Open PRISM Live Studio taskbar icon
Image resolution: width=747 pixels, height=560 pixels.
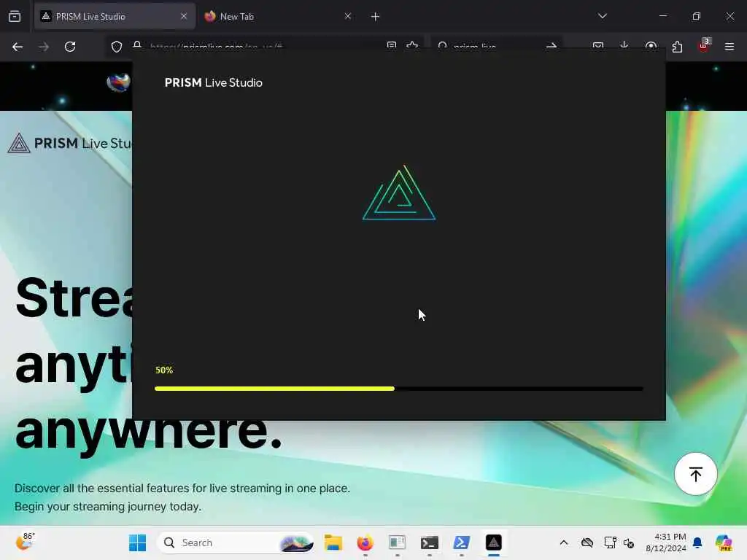click(x=494, y=542)
